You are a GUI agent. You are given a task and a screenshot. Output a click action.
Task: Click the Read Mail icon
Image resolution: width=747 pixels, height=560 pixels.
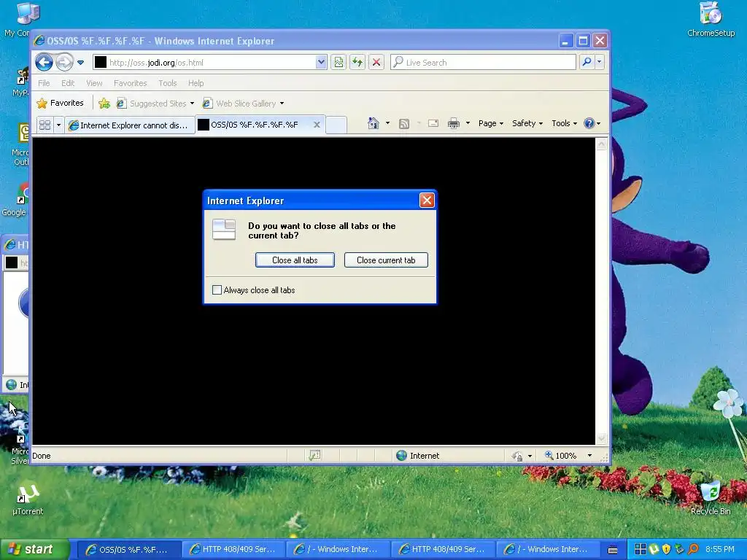[433, 123]
